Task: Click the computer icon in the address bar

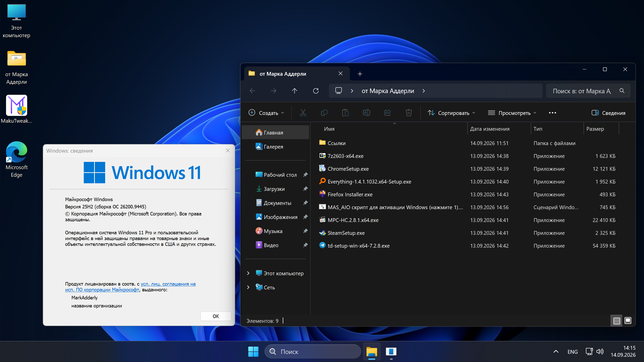Action: (x=339, y=91)
